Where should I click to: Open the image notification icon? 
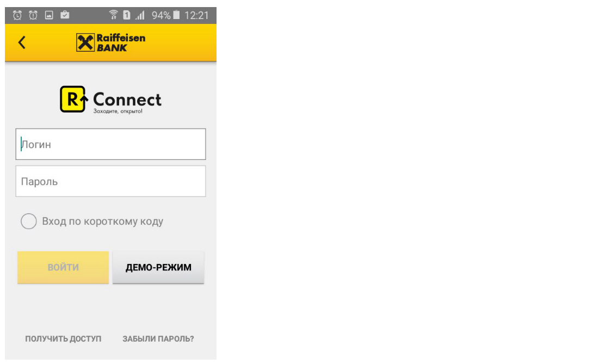pos(49,15)
